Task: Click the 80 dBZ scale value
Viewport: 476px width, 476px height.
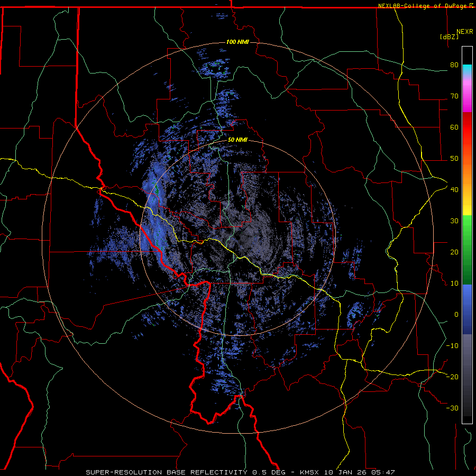Action: [454, 65]
